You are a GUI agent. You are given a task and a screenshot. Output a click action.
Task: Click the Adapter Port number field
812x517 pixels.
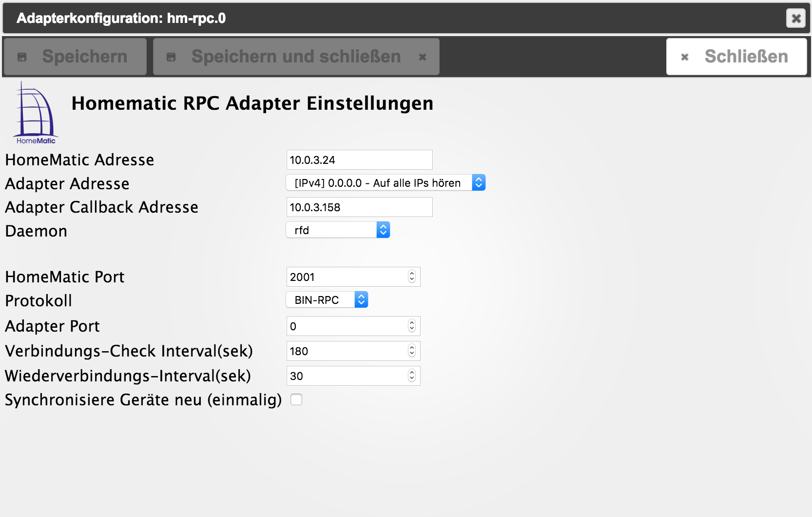tap(347, 326)
